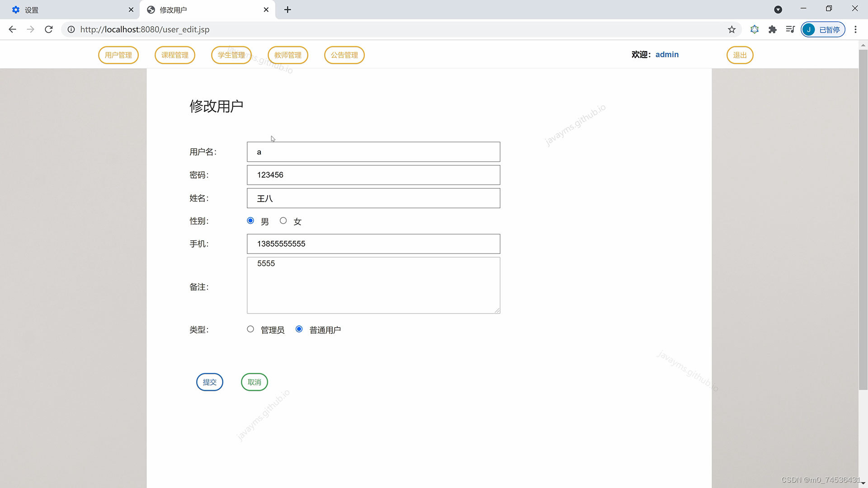
Task: Close the browser window
Action: click(x=854, y=9)
